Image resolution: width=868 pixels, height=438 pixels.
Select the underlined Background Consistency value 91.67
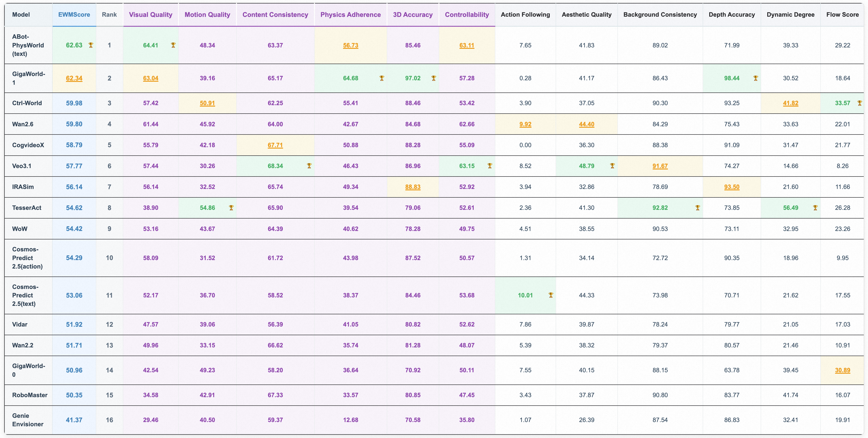click(x=660, y=166)
